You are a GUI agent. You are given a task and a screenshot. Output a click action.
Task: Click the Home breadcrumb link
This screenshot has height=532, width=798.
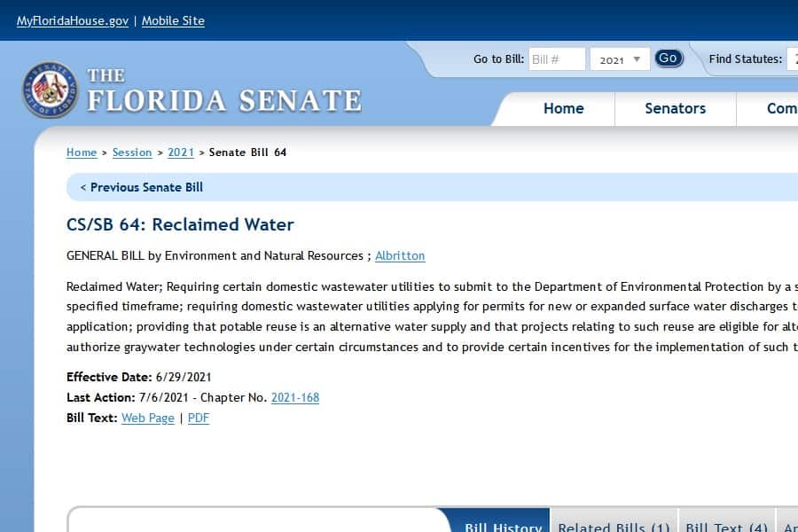[82, 153]
